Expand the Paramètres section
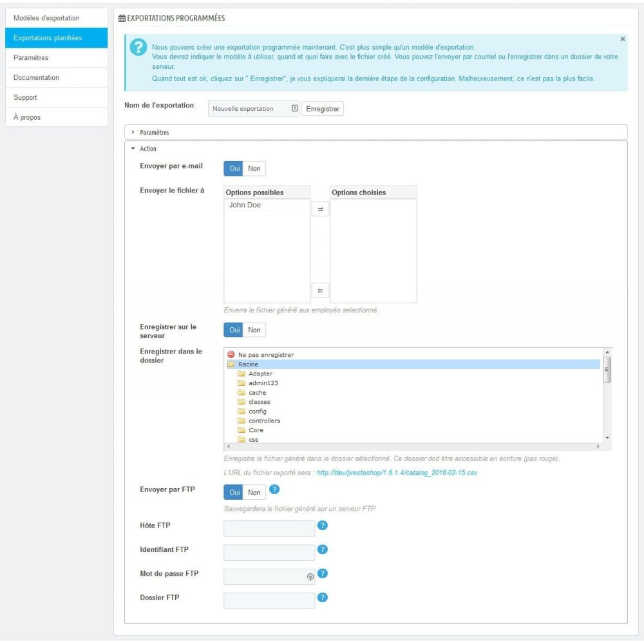Viewport: 644px width, 644px height. pos(155,132)
